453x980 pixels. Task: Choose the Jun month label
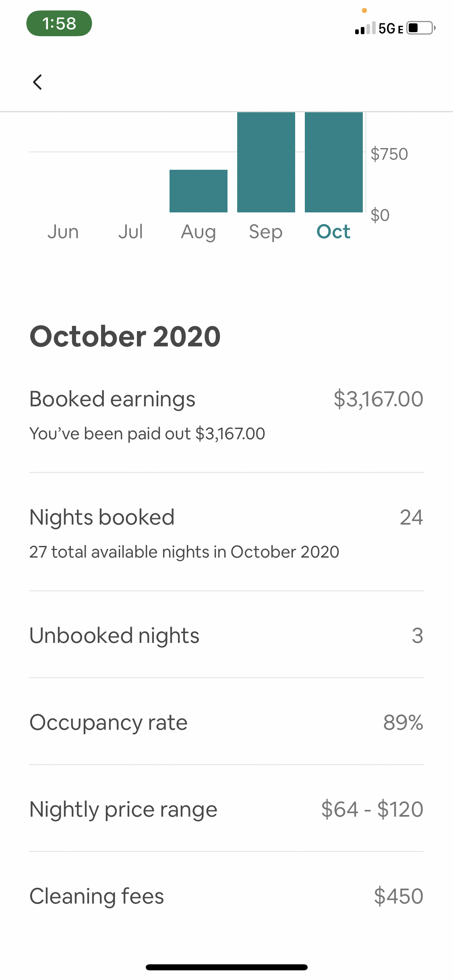[63, 232]
